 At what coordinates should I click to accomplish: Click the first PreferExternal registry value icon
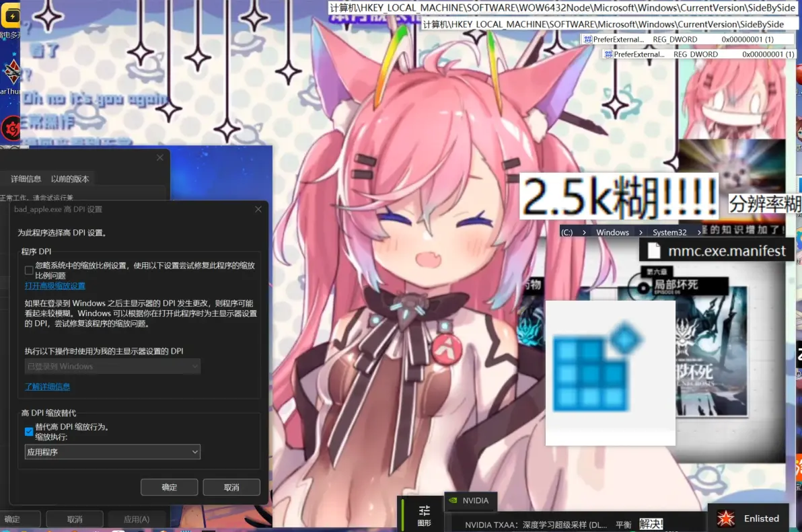tap(587, 40)
